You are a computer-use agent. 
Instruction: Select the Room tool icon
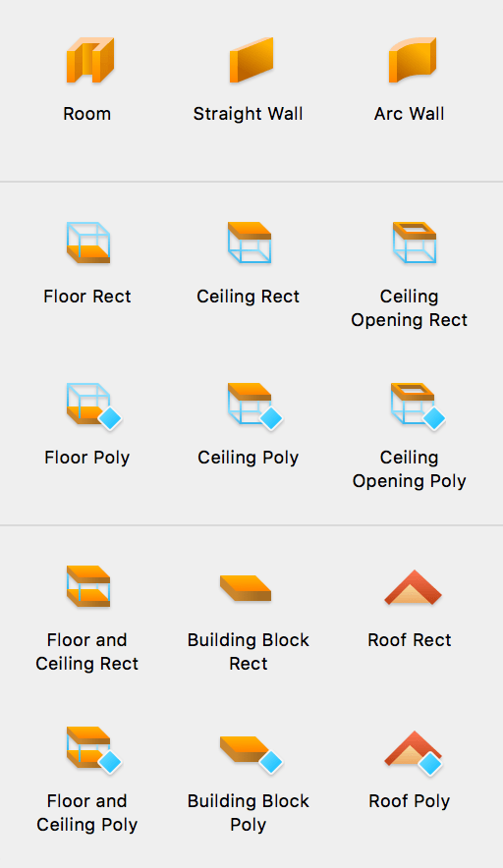[89, 60]
